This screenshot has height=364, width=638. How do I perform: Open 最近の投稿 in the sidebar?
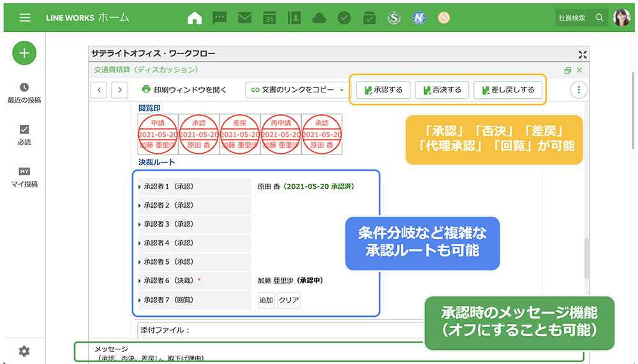click(x=24, y=93)
